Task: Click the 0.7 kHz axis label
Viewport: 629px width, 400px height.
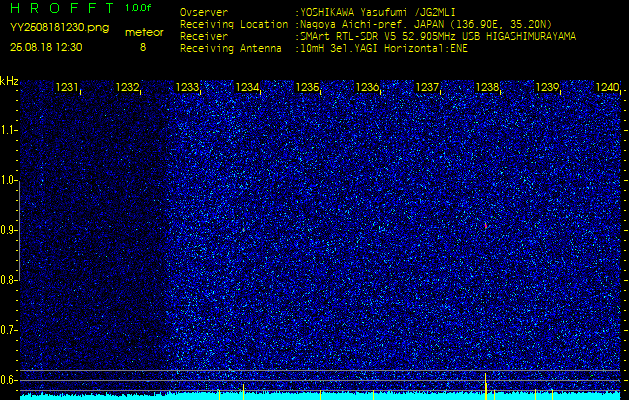Action: pos(8,330)
